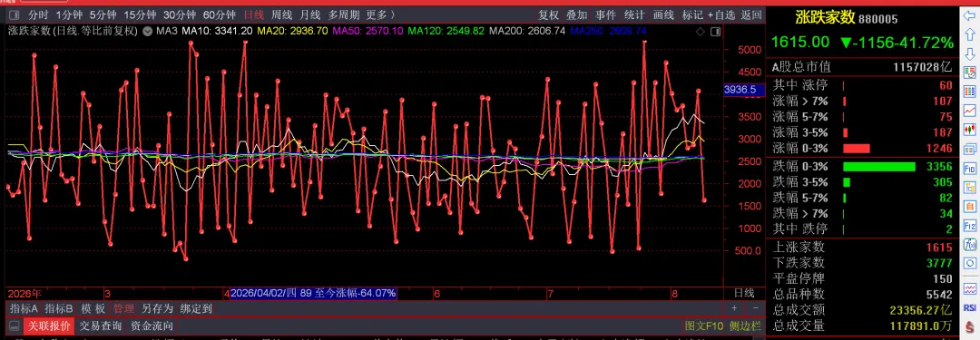Click the 上涨家数 row value 1615
Screen dimensions: 980x340
coord(940,248)
